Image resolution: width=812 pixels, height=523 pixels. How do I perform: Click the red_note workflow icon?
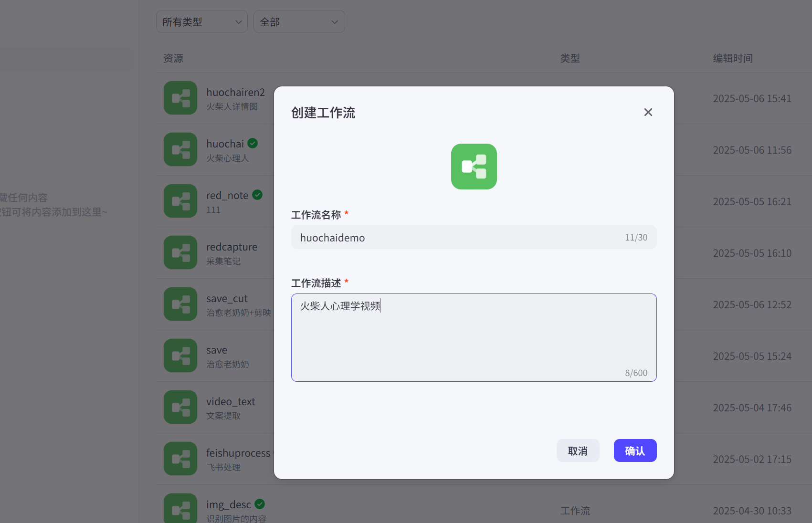click(180, 201)
